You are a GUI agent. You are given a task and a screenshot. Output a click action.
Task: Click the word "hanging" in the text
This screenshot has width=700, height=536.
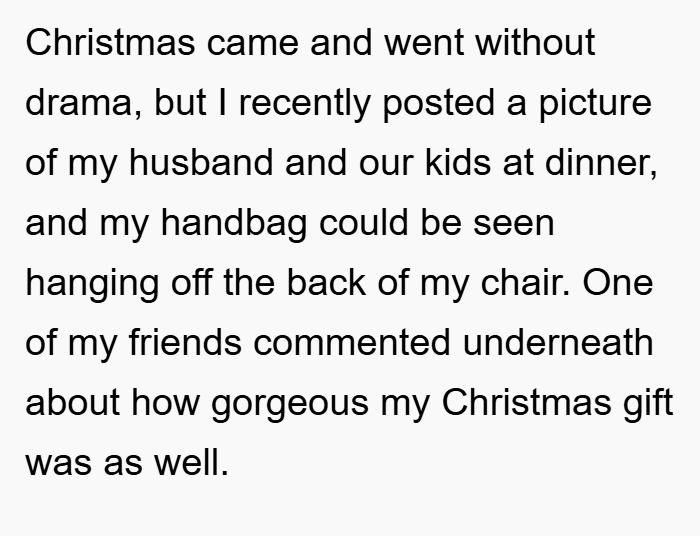(x=92, y=284)
